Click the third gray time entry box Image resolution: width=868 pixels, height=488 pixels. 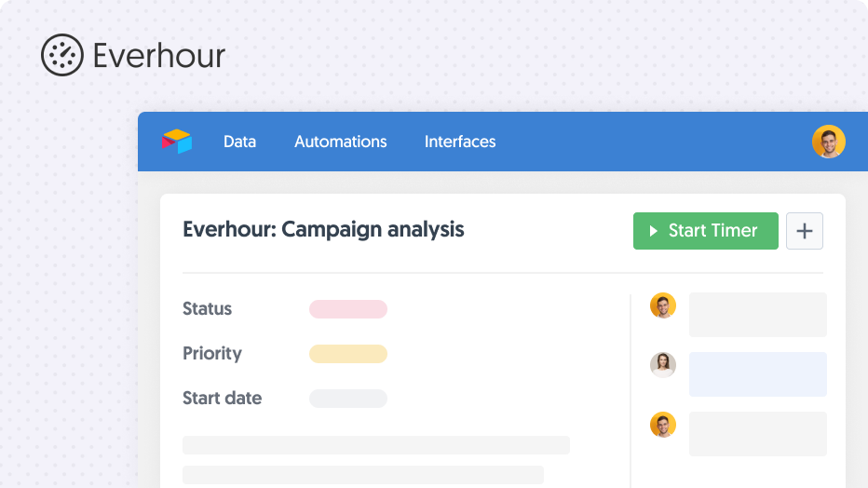758,434
